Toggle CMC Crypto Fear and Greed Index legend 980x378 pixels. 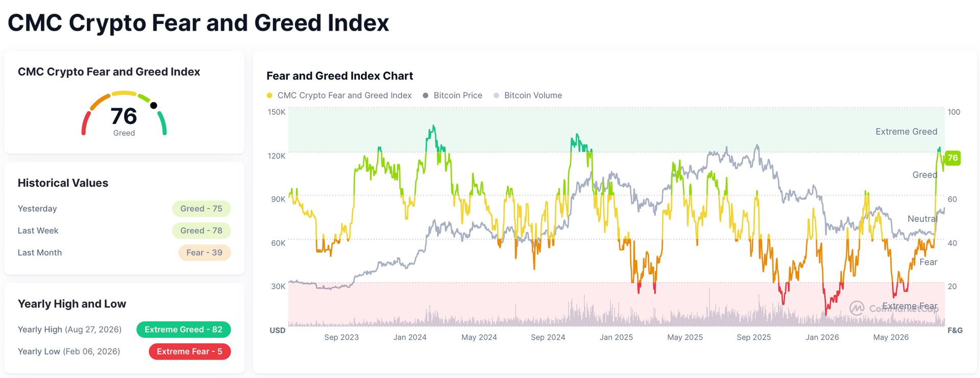point(339,95)
